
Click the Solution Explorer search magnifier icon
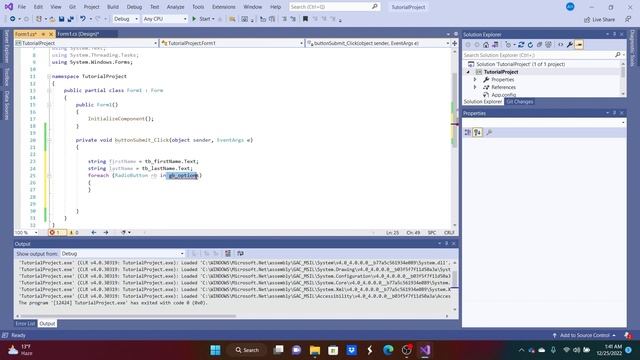click(618, 55)
